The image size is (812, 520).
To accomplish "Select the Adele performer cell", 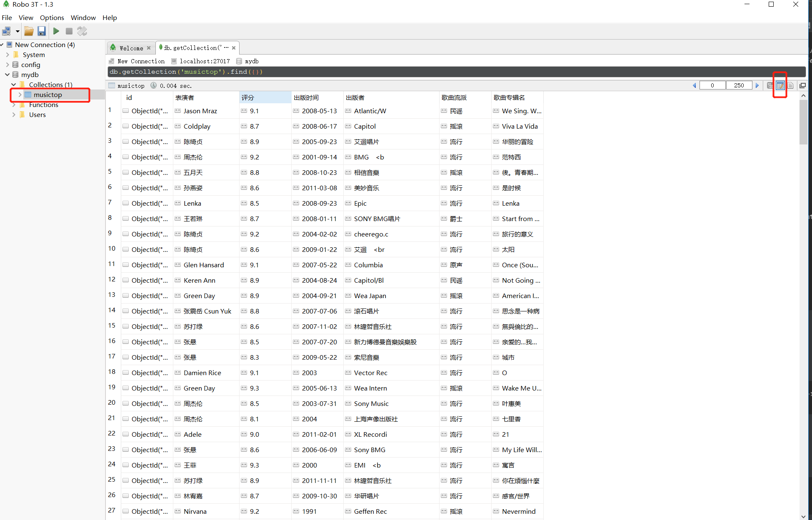I will [x=206, y=434].
